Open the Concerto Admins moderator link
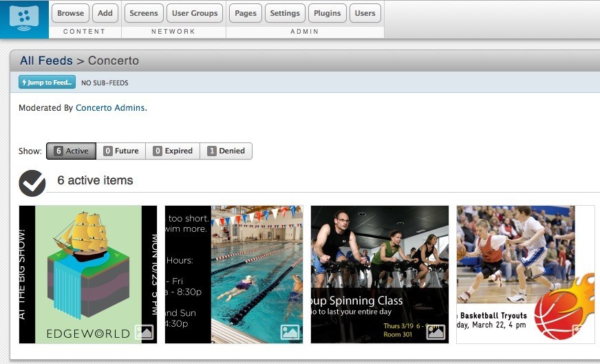The width and height of the screenshot is (600, 364). coord(110,108)
